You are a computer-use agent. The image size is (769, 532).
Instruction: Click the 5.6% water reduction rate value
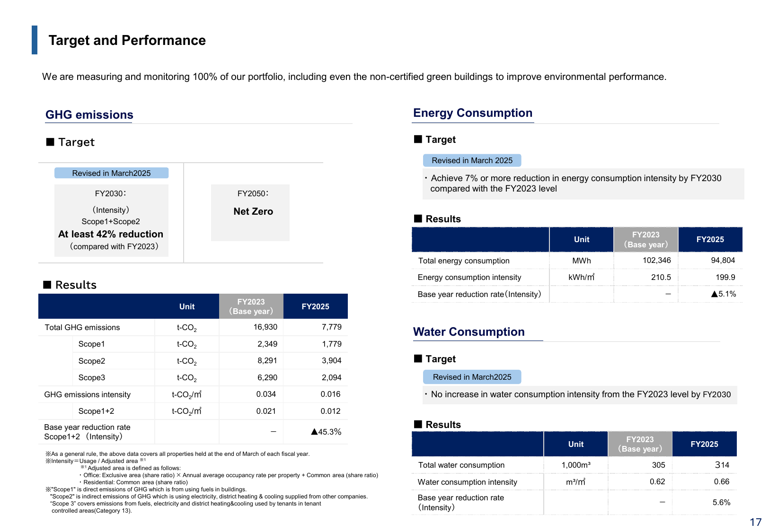click(x=722, y=503)
